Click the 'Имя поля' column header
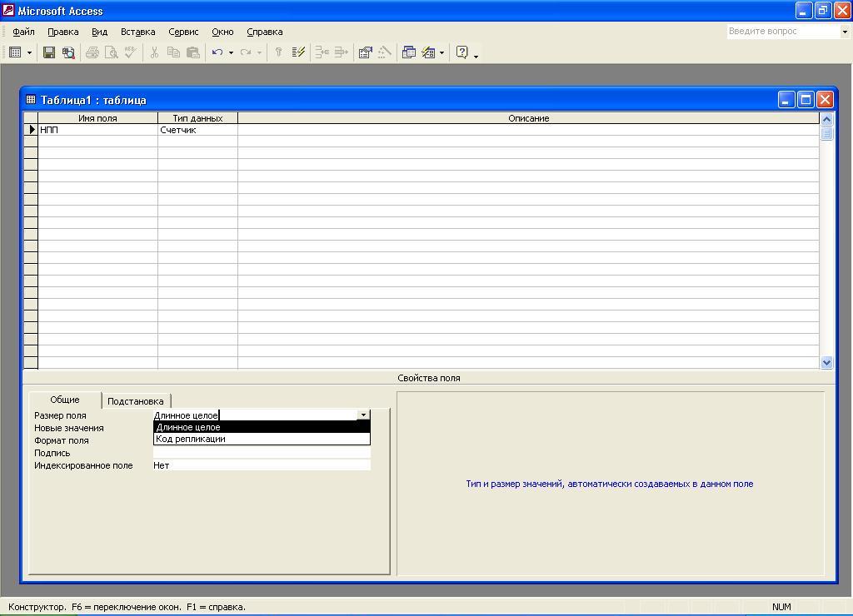This screenshot has height=616, width=853. point(98,118)
